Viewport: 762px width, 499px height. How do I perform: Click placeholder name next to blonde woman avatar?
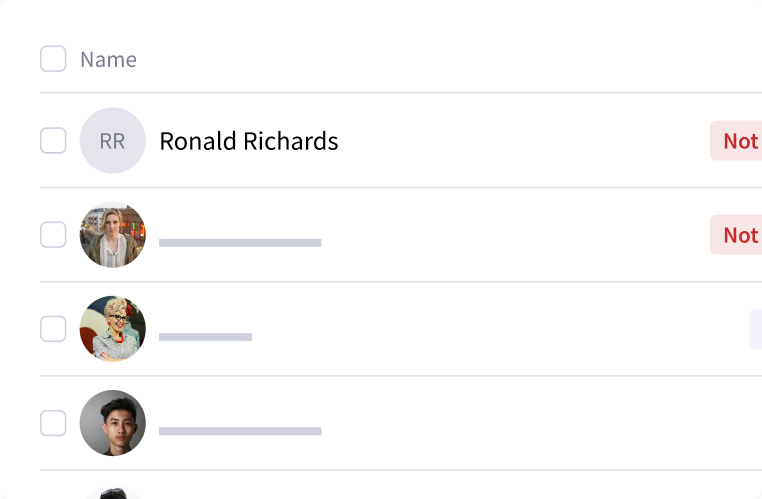pos(240,243)
